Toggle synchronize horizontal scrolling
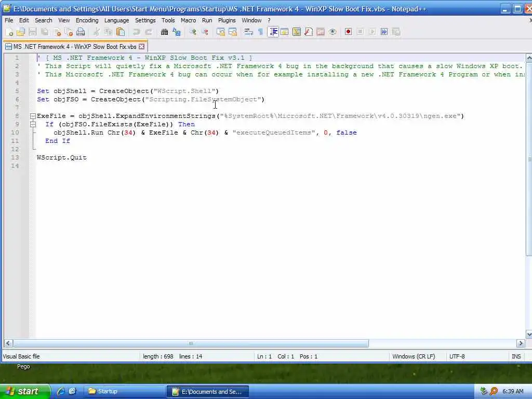The width and height of the screenshot is (532, 399). [x=233, y=32]
